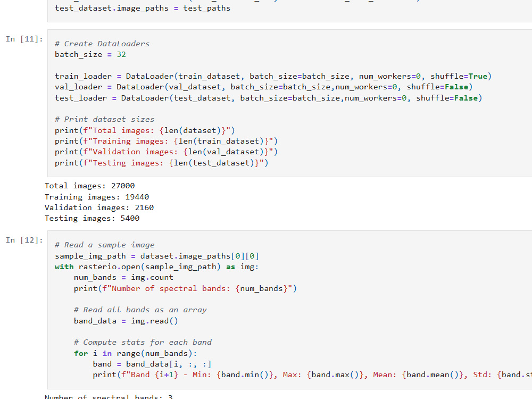Click output 'Total images: 27000'
Screen dimensions: 532x399
tap(89, 186)
